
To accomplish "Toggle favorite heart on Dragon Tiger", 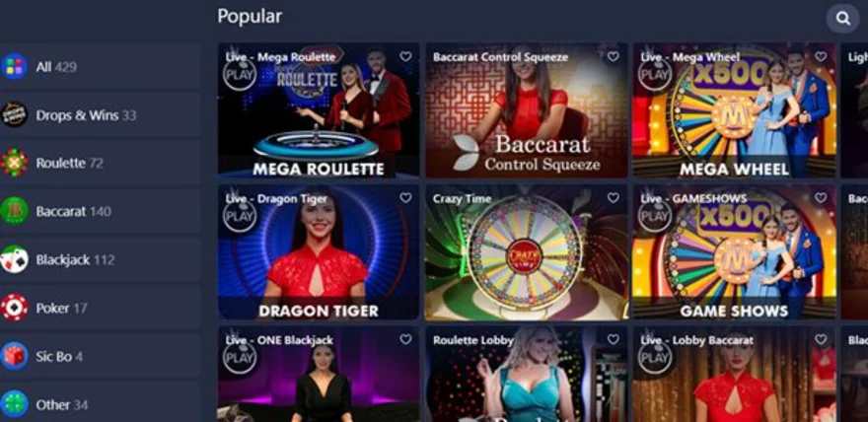I will (405, 198).
